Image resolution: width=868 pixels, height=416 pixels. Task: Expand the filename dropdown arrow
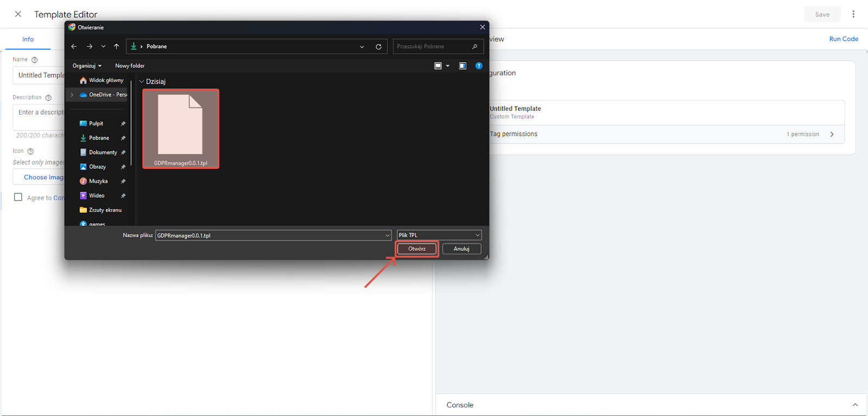[x=387, y=235]
